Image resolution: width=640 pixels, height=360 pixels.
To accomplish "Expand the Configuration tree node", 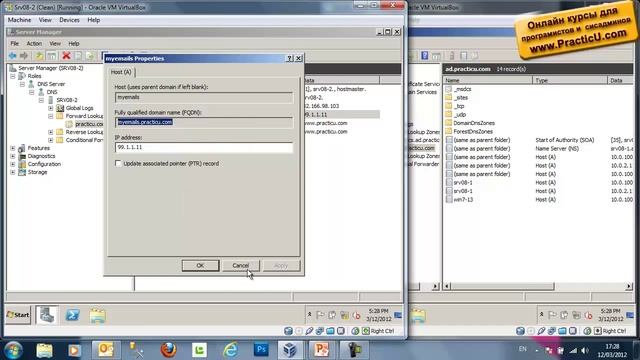I will click(x=13, y=164).
